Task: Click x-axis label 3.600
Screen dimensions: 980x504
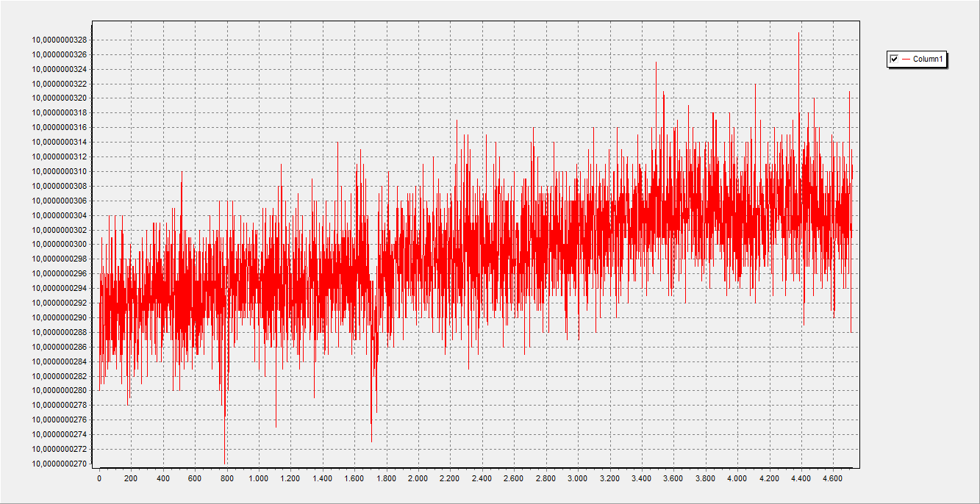Action: pos(673,478)
